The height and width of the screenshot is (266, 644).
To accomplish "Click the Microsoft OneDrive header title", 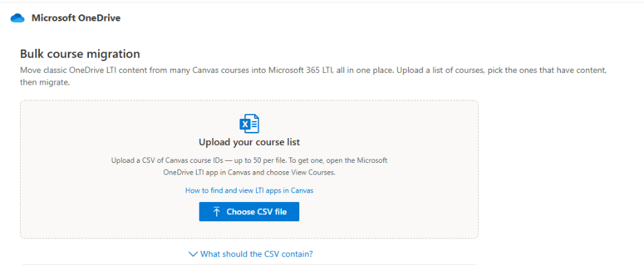I will 76,18.
